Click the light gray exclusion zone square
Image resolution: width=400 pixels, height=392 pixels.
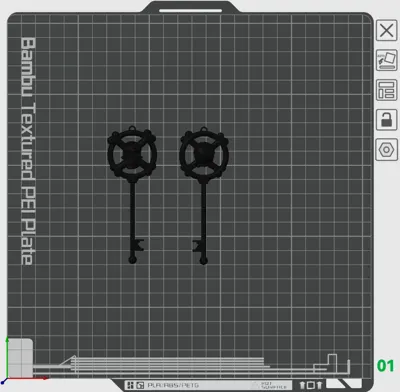pyautogui.click(x=20, y=358)
